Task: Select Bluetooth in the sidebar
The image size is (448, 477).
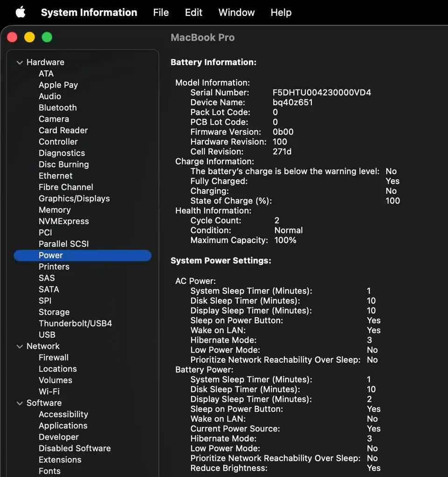Action: [58, 108]
